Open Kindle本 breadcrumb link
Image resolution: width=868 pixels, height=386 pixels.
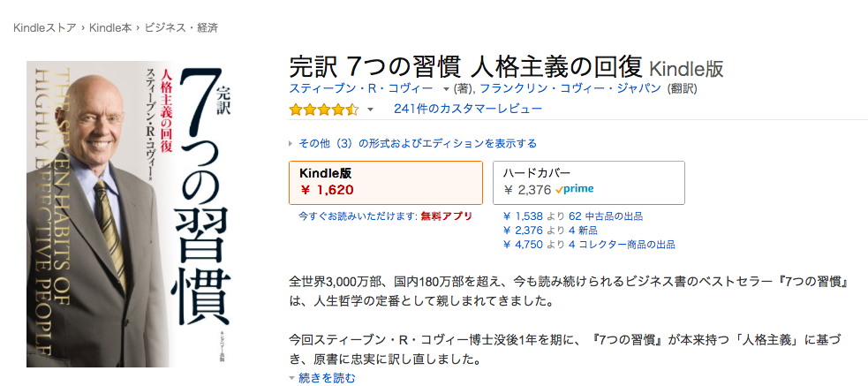pos(110,27)
